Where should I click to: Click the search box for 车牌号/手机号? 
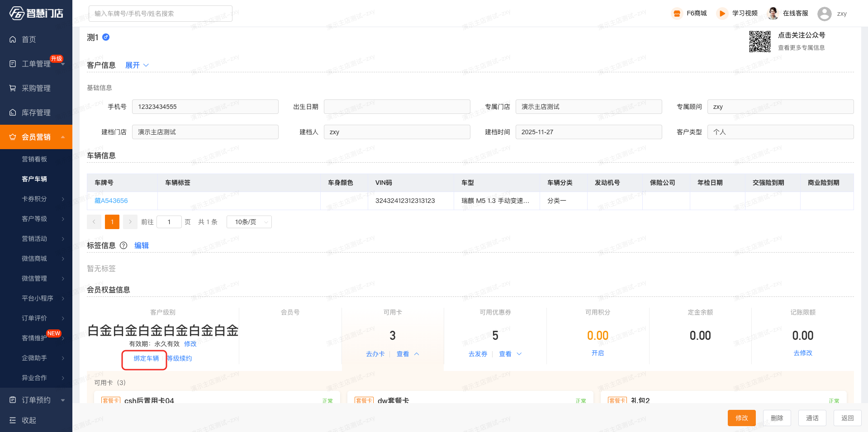coord(160,14)
